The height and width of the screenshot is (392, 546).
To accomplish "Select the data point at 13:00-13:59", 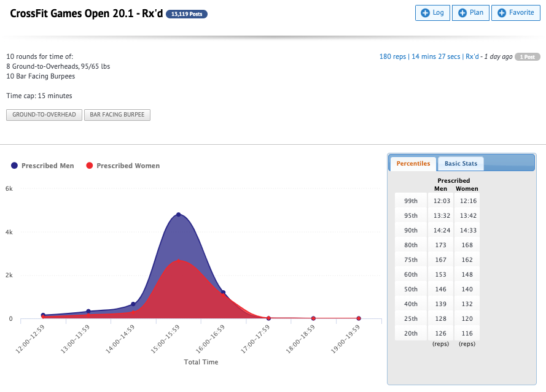I will (88, 312).
